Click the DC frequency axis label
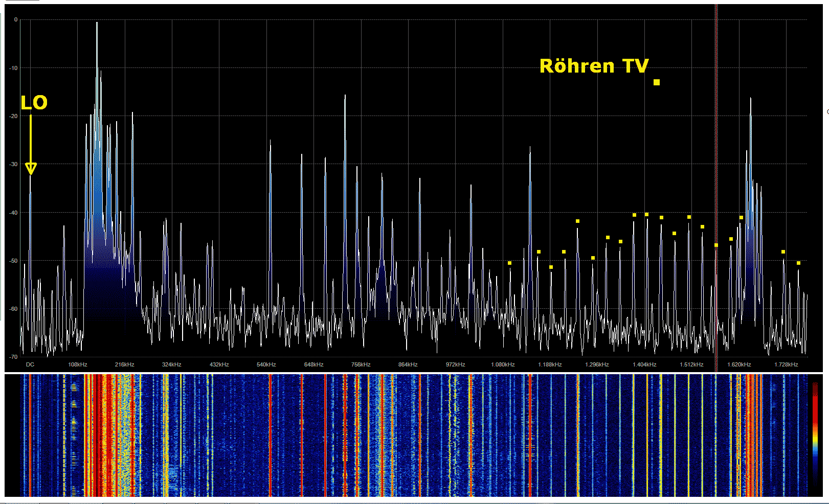829x504 pixels. click(x=30, y=364)
